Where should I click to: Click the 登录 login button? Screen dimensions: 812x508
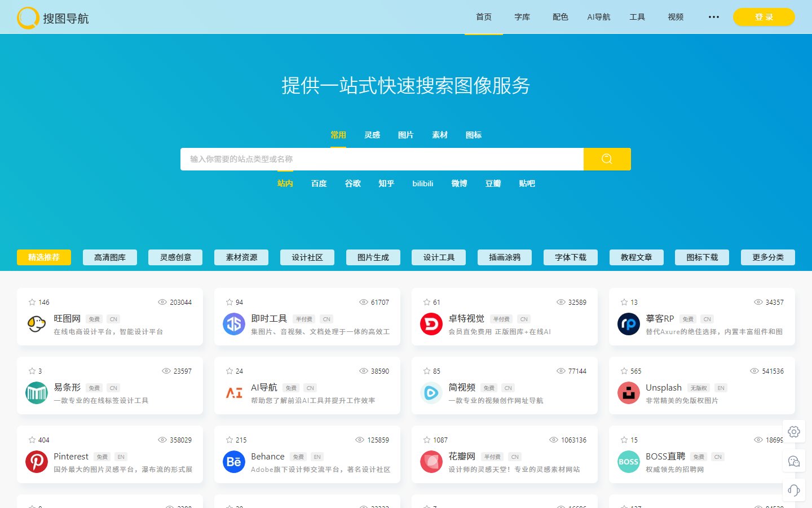764,17
